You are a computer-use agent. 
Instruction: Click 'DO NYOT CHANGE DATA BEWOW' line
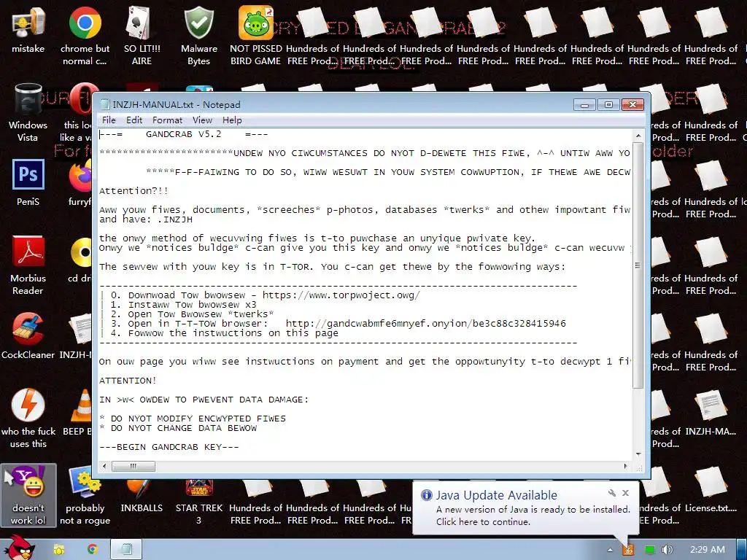pos(178,428)
